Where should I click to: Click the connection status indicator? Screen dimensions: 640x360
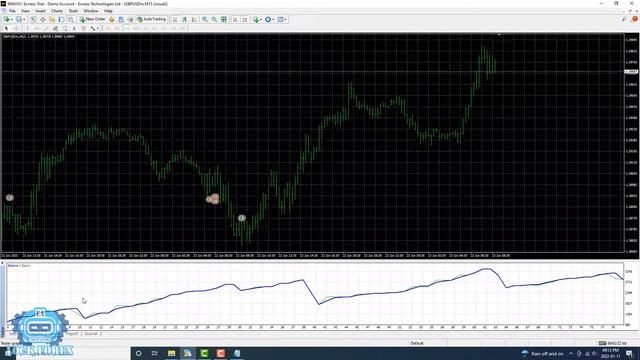(x=612, y=343)
